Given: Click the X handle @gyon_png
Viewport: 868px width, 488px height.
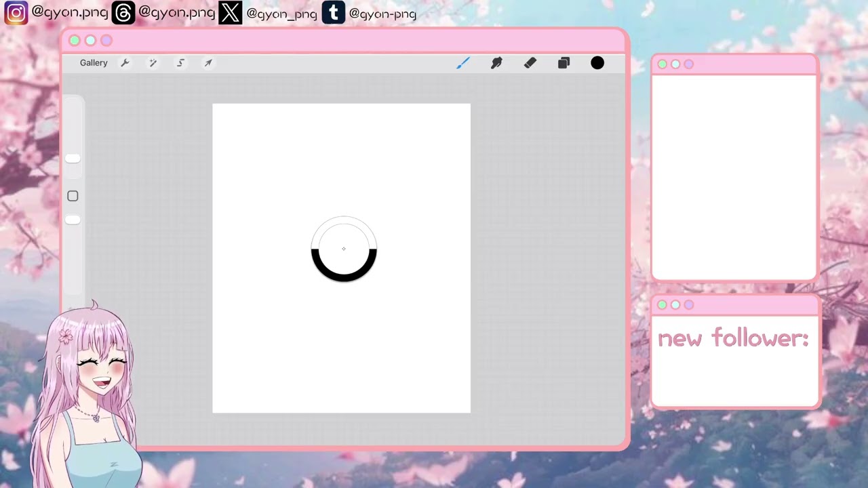Looking at the screenshot, I should click(x=281, y=14).
